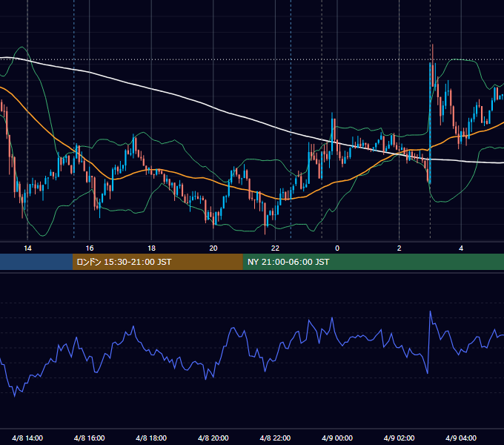Screen dimensions: 504x445
Task: Click the 20 hour label on price chart axis
Action: [213, 248]
